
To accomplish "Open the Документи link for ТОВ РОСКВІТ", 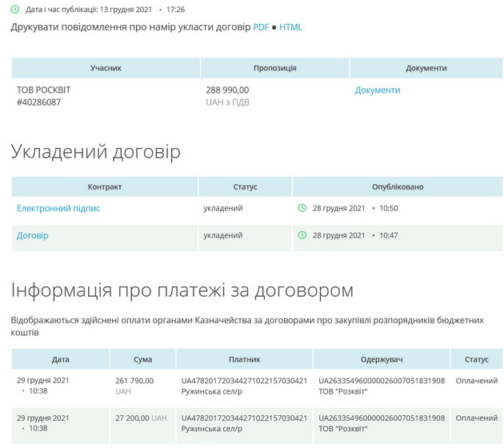I will [x=377, y=90].
